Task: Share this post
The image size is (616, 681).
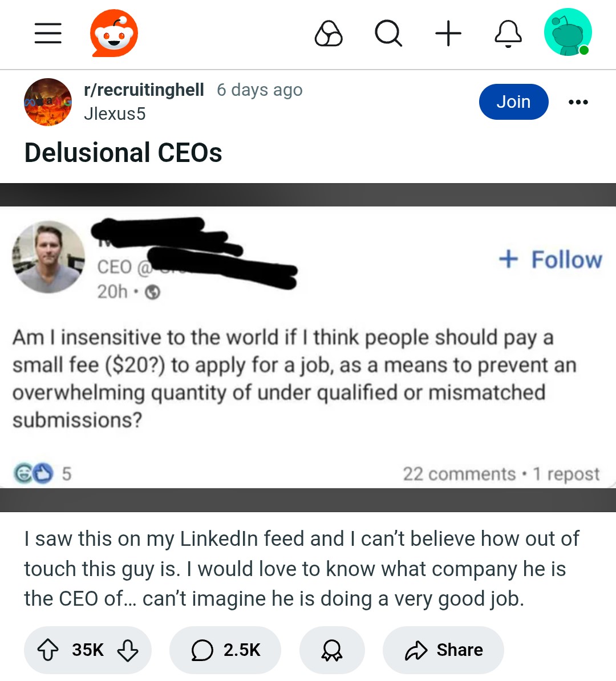Action: point(444,650)
